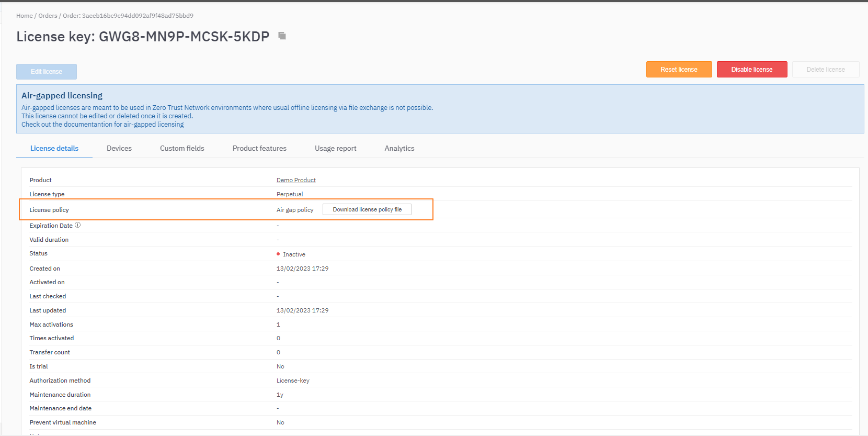Viewport: 868px width, 436px height.
Task: Click the license key heading text
Action: tap(143, 37)
